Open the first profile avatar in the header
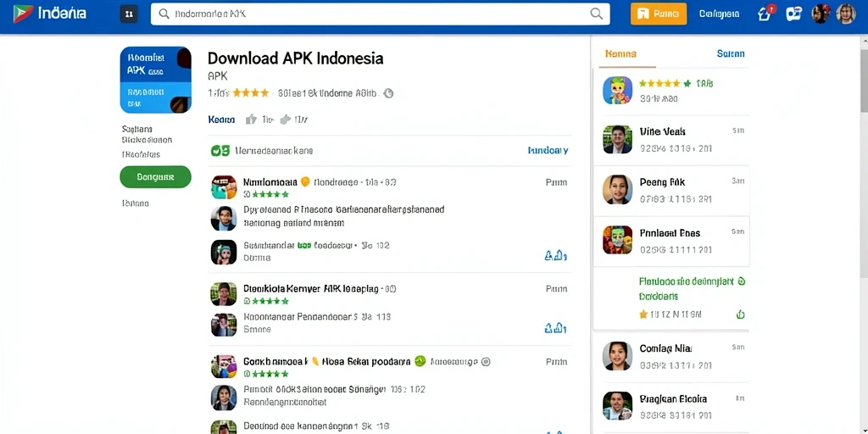868x434 pixels. click(821, 14)
